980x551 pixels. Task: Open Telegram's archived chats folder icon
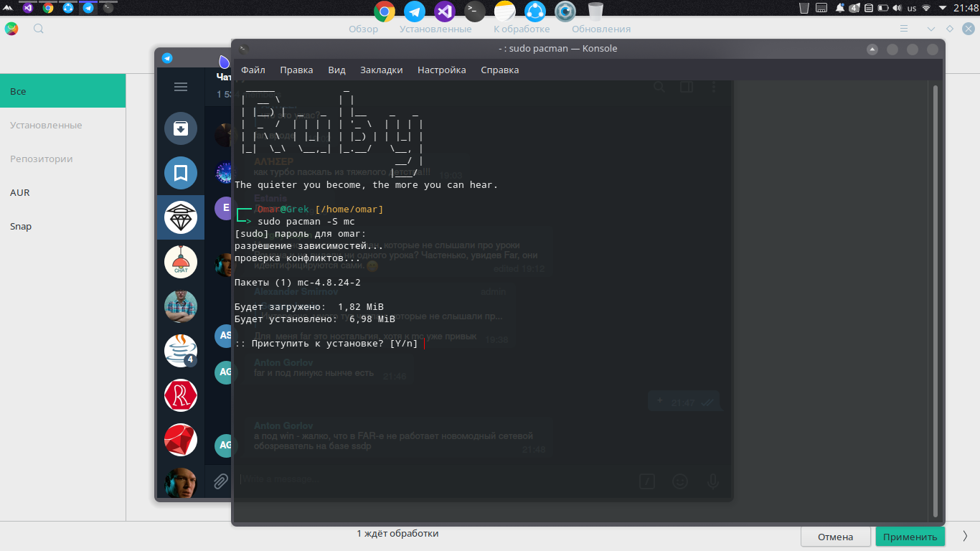(x=181, y=129)
